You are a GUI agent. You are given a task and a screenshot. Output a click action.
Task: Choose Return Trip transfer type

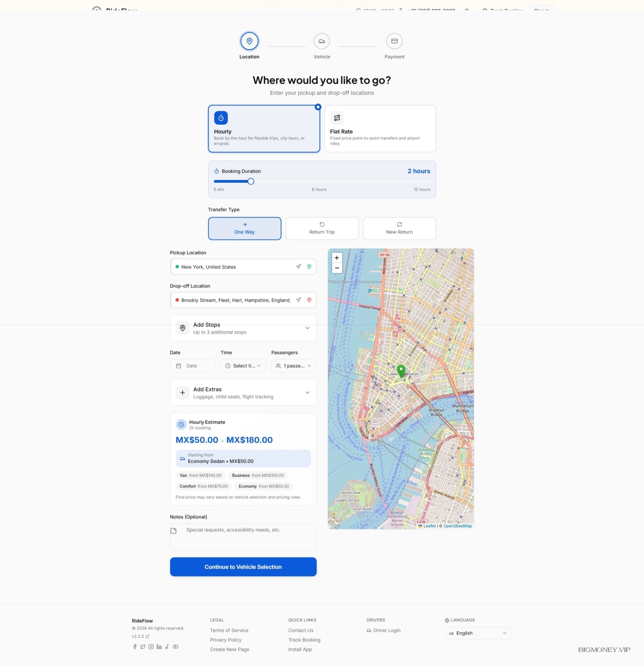coord(322,228)
